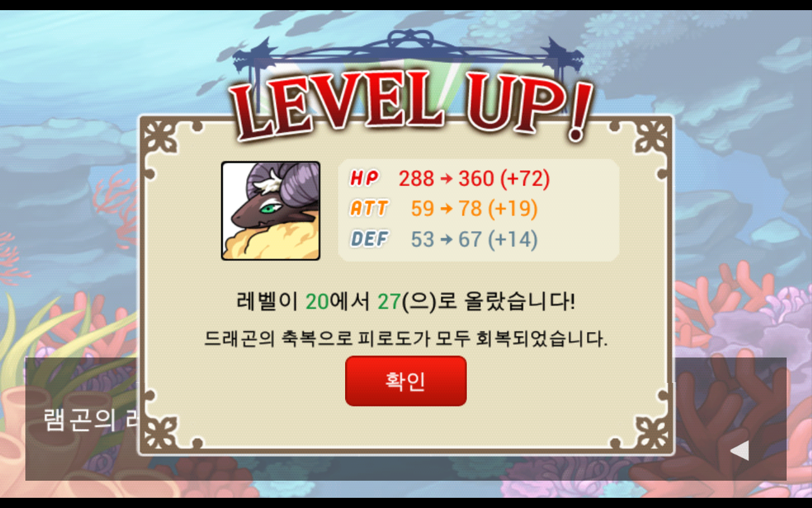Image resolution: width=812 pixels, height=508 pixels.
Task: Click the DEF stat icon label
Action: (x=369, y=239)
